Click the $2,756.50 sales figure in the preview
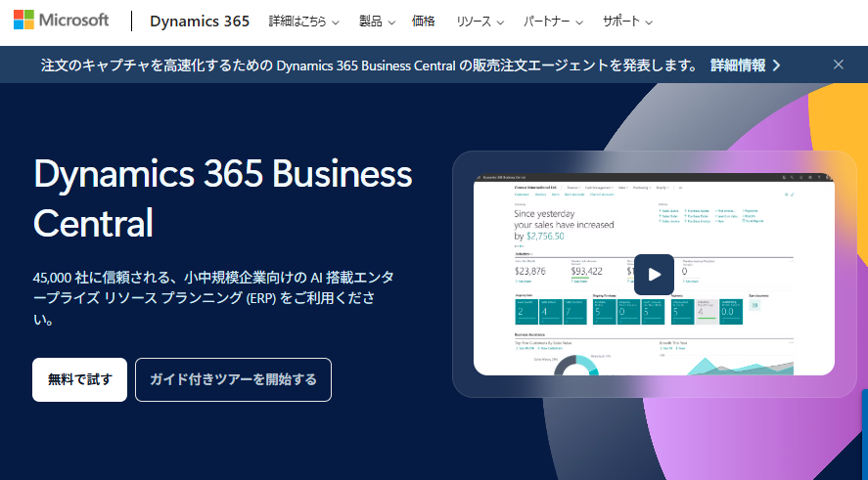This screenshot has width=868, height=480. pyautogui.click(x=545, y=236)
